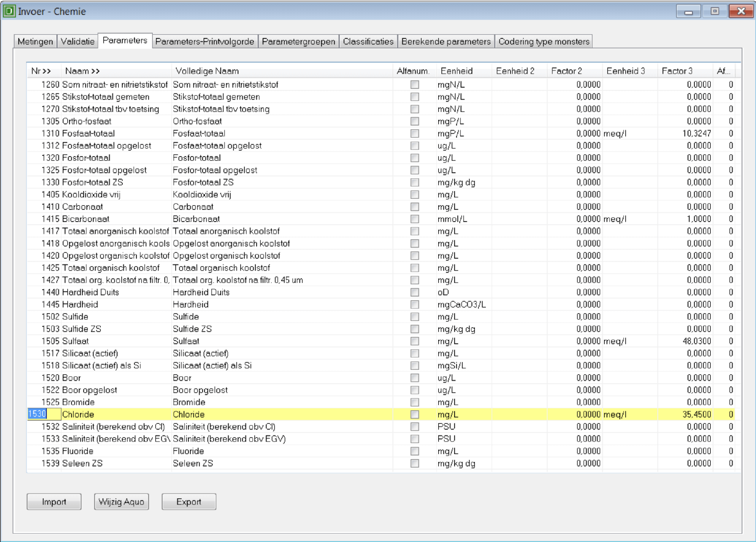The image size is (756, 542).
Task: Sort by the Naam >> column header
Action: click(116, 71)
